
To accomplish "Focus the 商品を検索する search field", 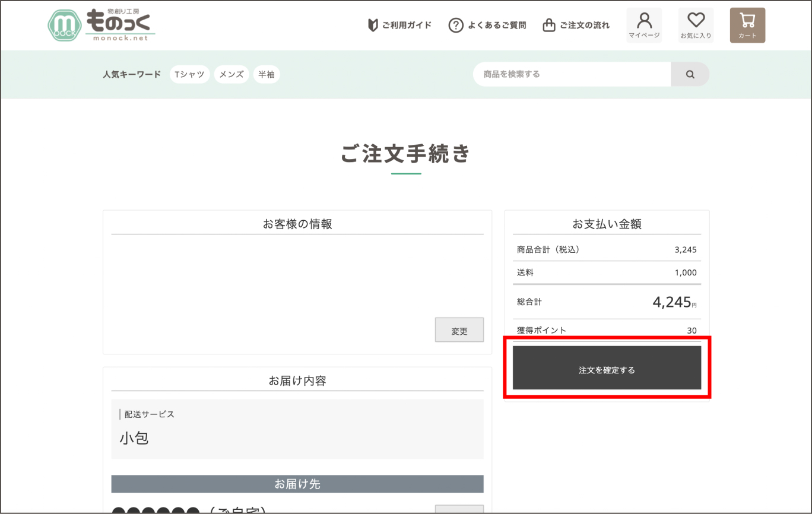I will coord(572,75).
